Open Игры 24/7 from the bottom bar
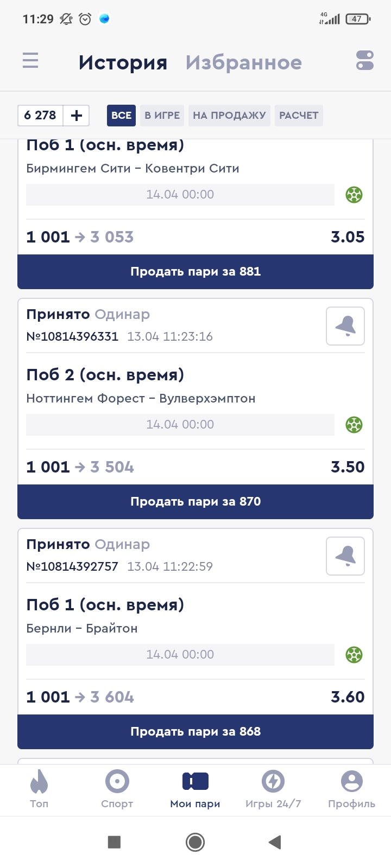 click(x=273, y=789)
